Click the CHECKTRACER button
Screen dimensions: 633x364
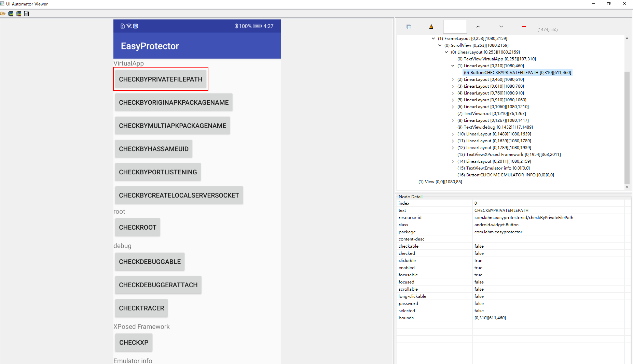[141, 308]
